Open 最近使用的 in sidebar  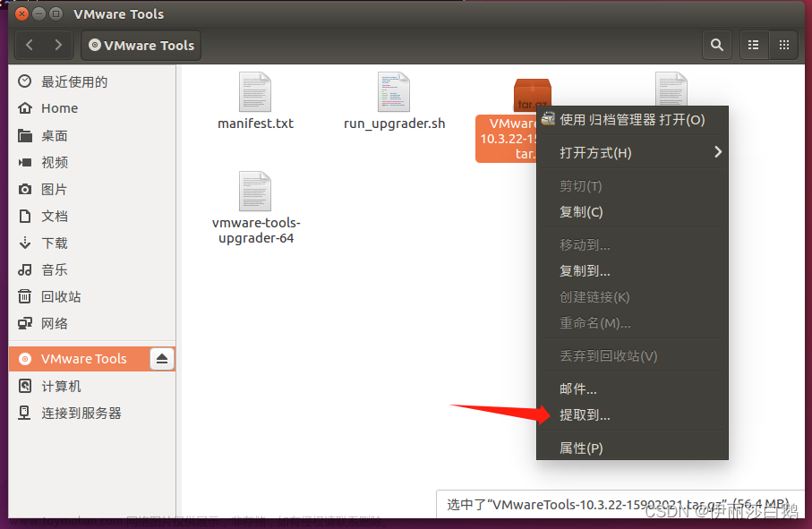(x=92, y=81)
